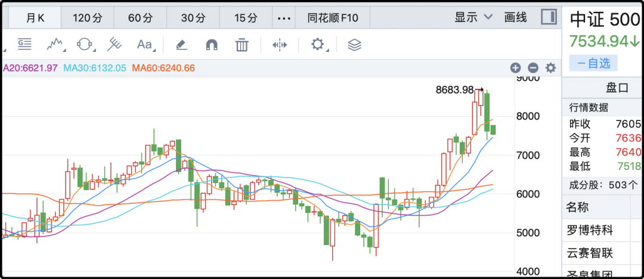Choose the wave line drawing tool

pos(55,44)
